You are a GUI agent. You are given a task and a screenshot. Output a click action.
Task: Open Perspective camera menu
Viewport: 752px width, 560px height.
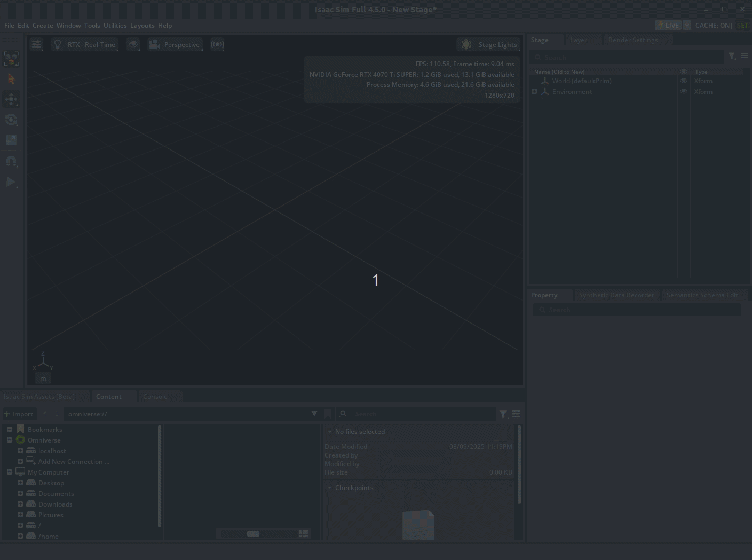175,44
